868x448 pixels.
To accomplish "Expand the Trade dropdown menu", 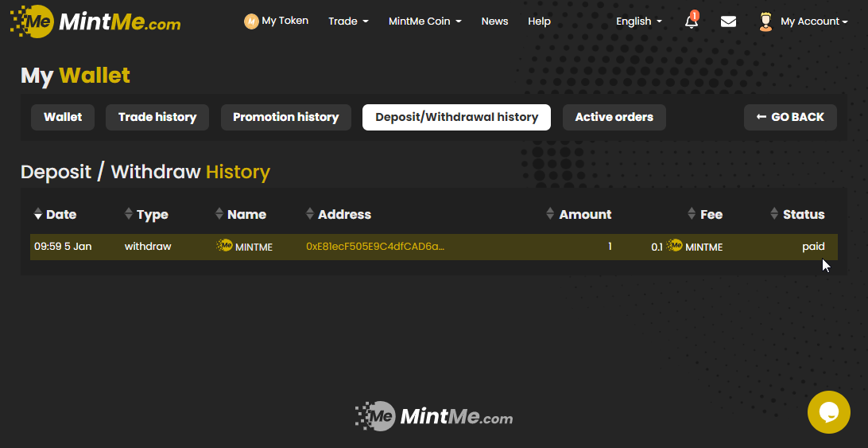I will [x=348, y=21].
